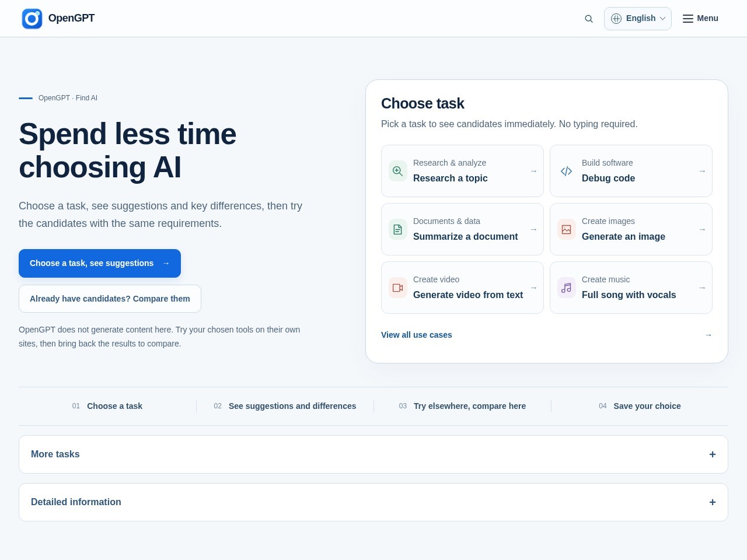747x560 pixels.
Task: Click the arrow on Debug code card
Action: [x=702, y=171]
